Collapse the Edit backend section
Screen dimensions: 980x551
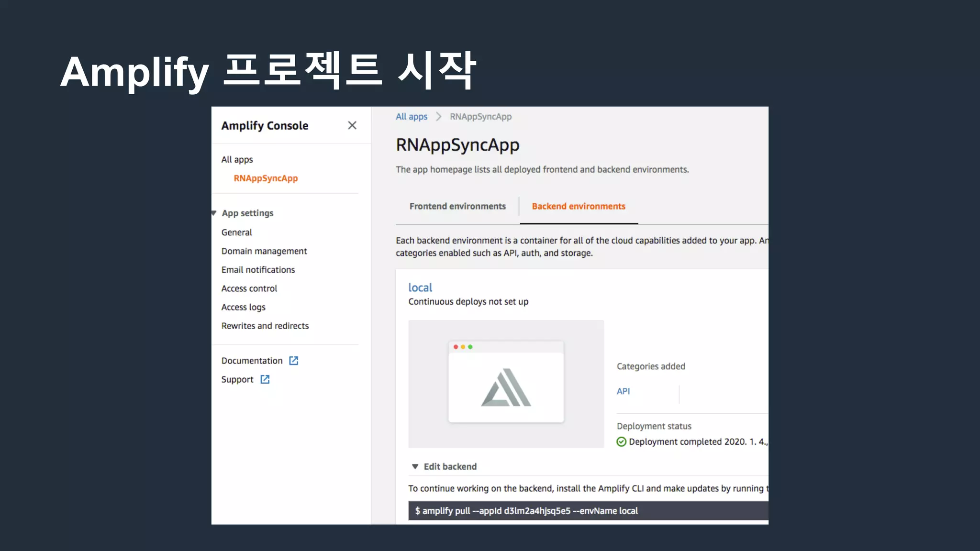415,466
